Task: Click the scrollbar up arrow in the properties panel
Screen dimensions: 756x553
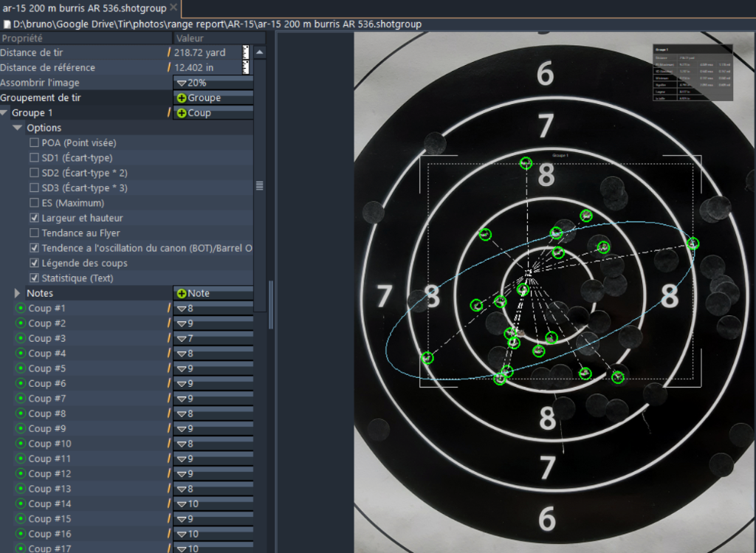Action: 259,52
